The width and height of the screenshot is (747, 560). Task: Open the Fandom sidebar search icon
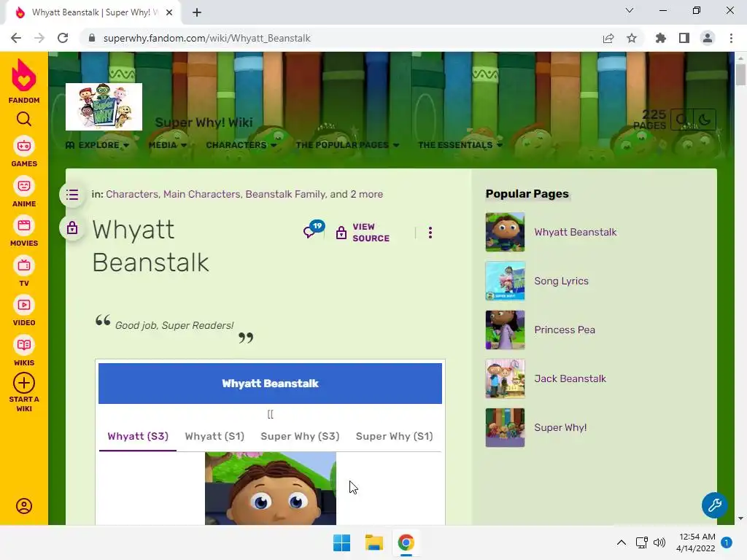pos(24,119)
